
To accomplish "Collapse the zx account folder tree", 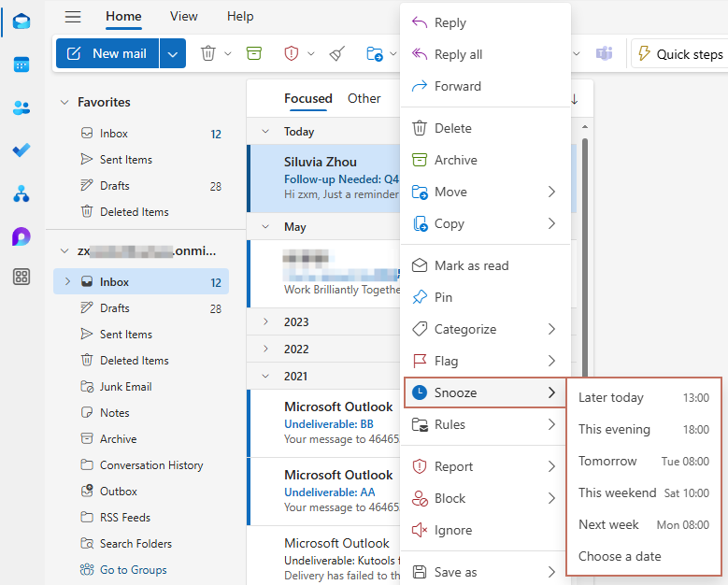I will 64,251.
